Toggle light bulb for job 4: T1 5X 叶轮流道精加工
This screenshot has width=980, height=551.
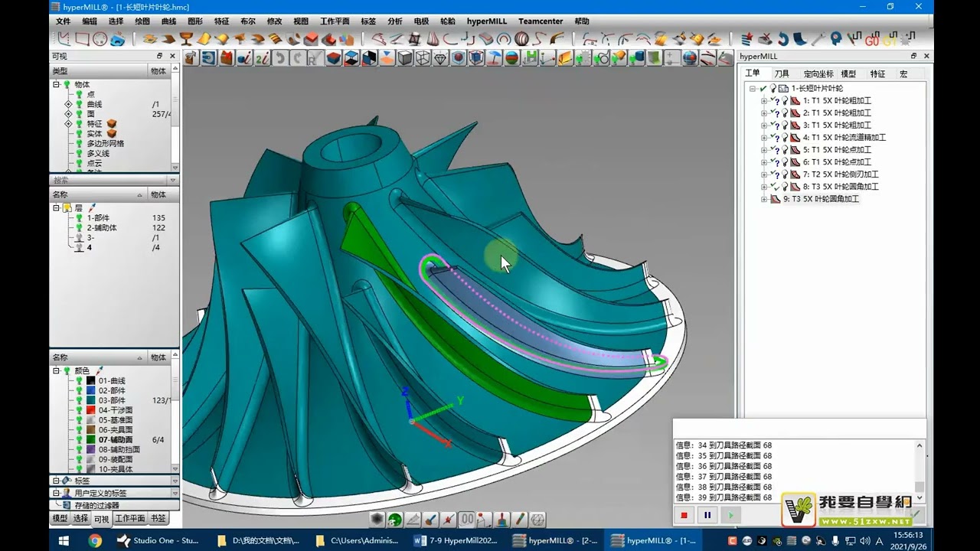(785, 138)
